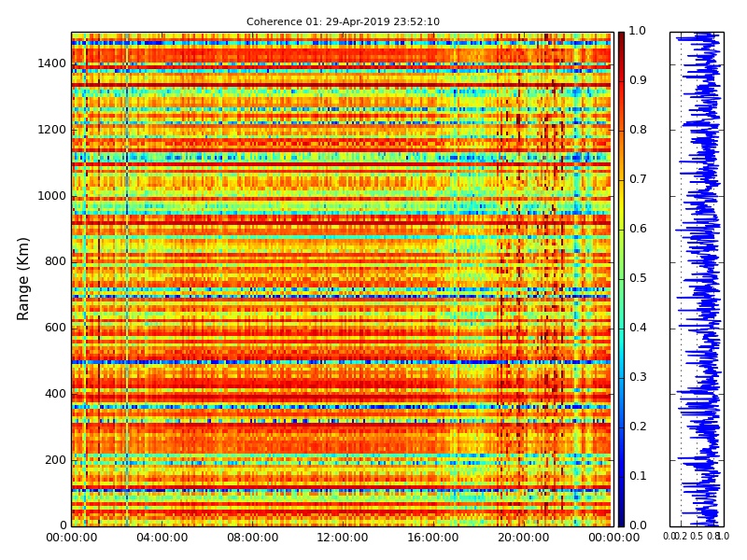Click the colorbar 1.0 label

(x=638, y=31)
